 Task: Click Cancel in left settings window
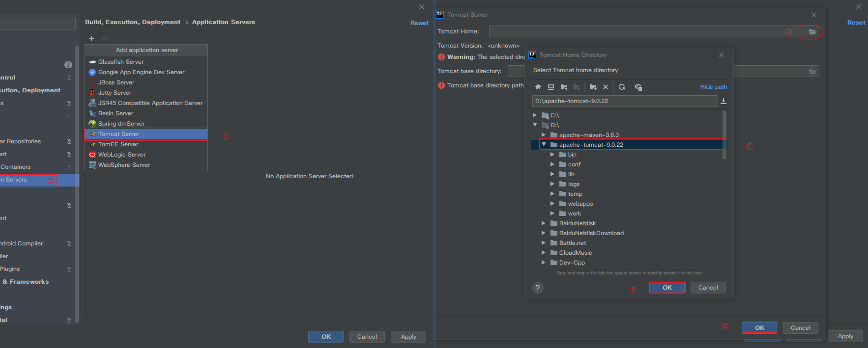pyautogui.click(x=367, y=337)
